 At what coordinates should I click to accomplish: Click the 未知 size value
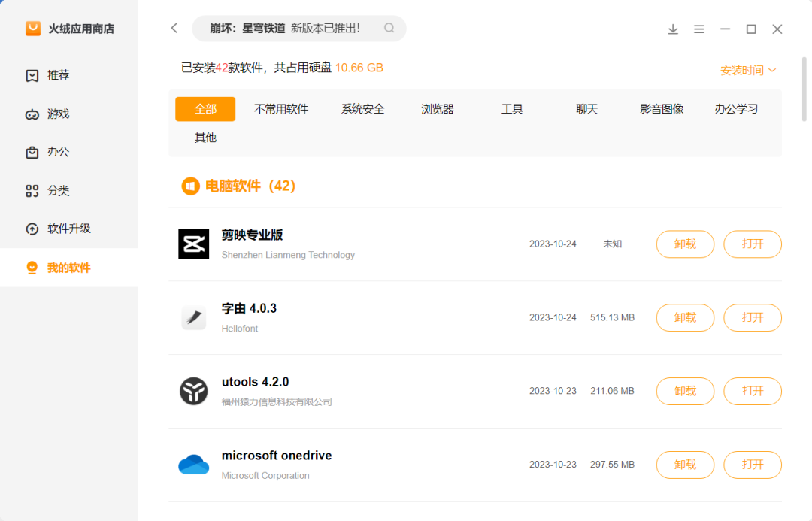tap(612, 244)
